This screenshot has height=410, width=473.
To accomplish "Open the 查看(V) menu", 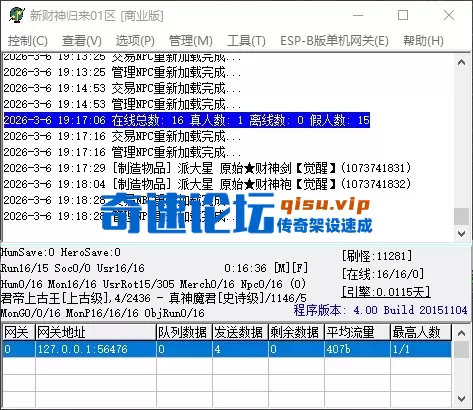I will point(82,41).
